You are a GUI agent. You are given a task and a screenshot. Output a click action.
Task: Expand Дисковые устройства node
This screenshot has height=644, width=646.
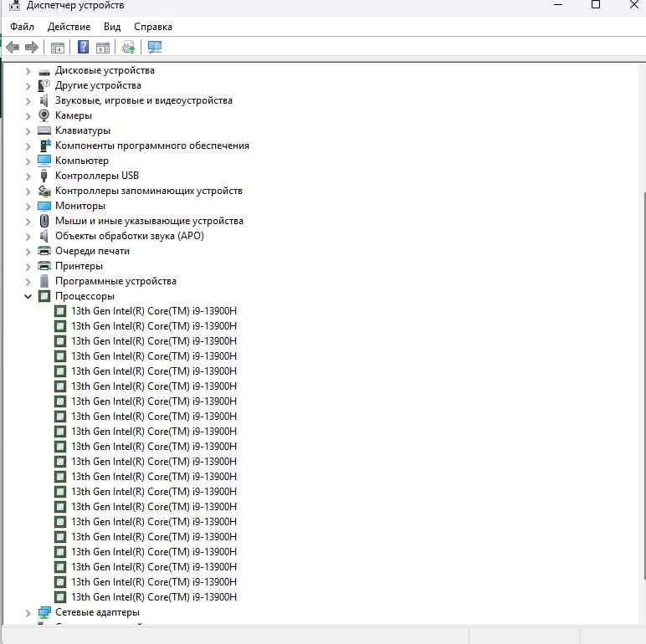click(x=28, y=71)
